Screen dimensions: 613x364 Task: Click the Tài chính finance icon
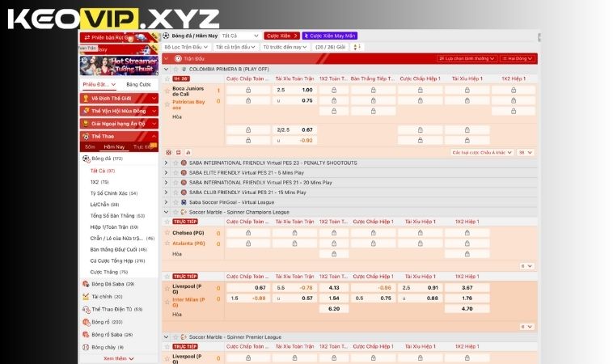point(86,297)
